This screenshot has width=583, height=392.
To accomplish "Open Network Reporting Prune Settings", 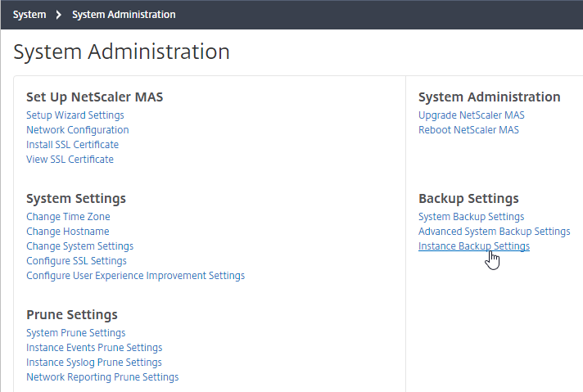I will click(102, 377).
